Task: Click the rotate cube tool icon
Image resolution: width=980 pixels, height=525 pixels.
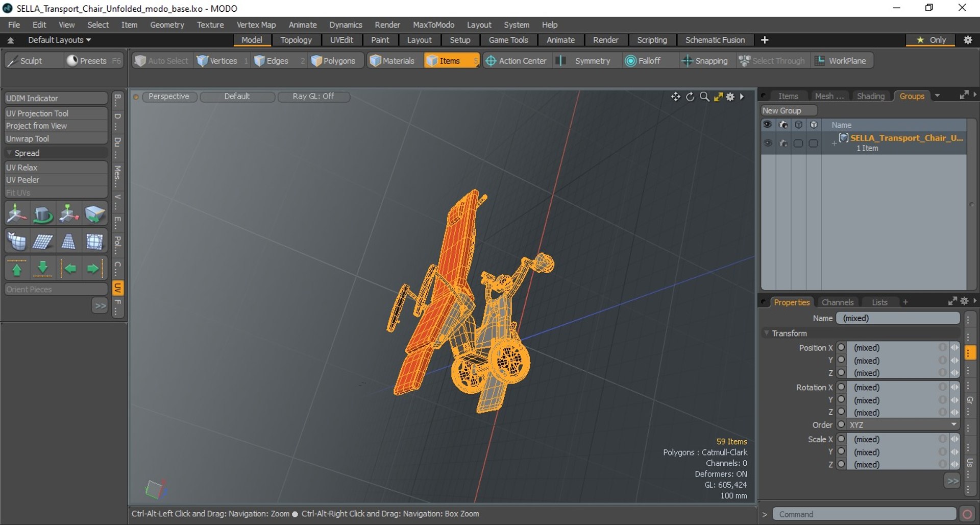Action: [x=43, y=214]
